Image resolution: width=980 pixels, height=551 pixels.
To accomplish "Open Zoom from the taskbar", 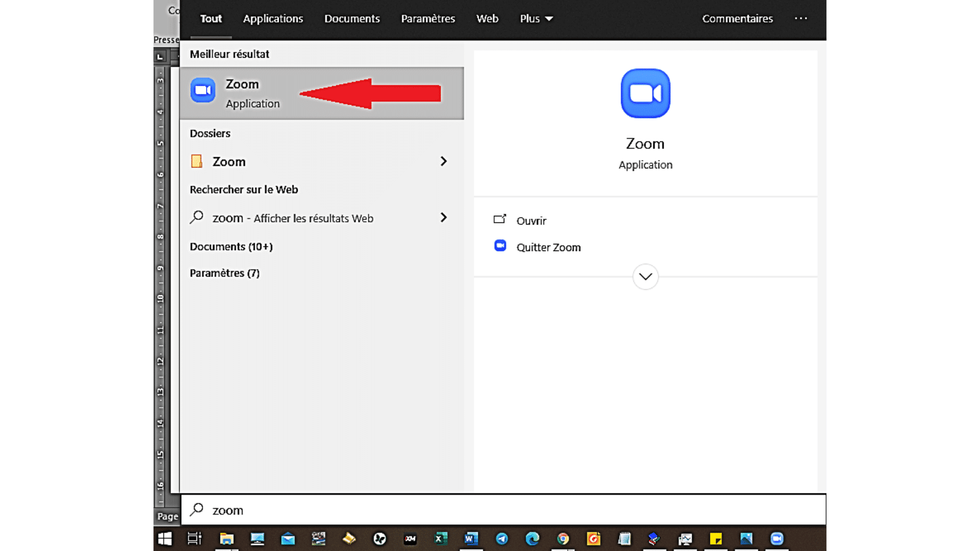I will [777, 539].
